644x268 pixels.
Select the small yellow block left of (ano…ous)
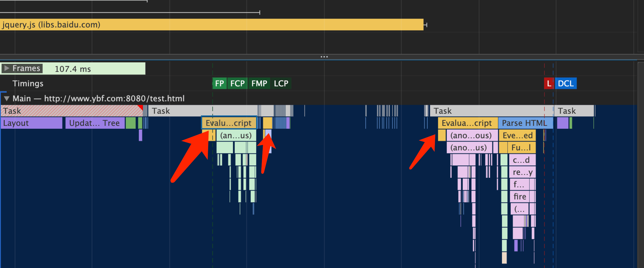click(442, 135)
